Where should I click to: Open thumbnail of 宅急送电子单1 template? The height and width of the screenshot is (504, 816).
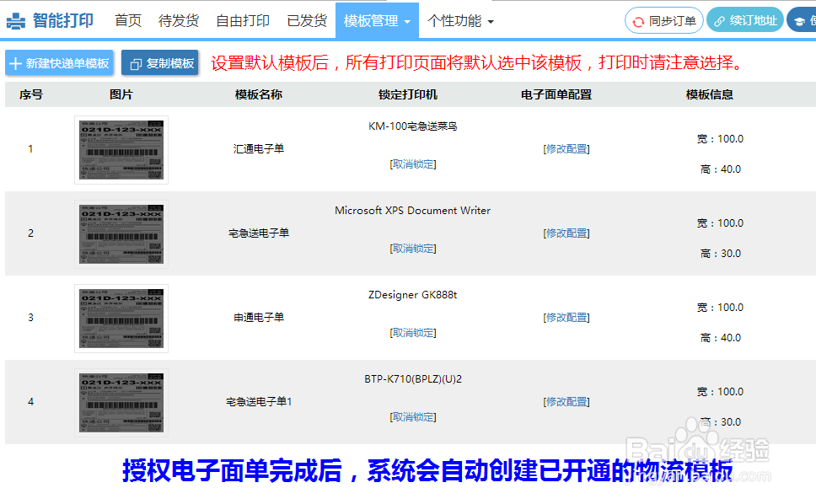point(121,403)
